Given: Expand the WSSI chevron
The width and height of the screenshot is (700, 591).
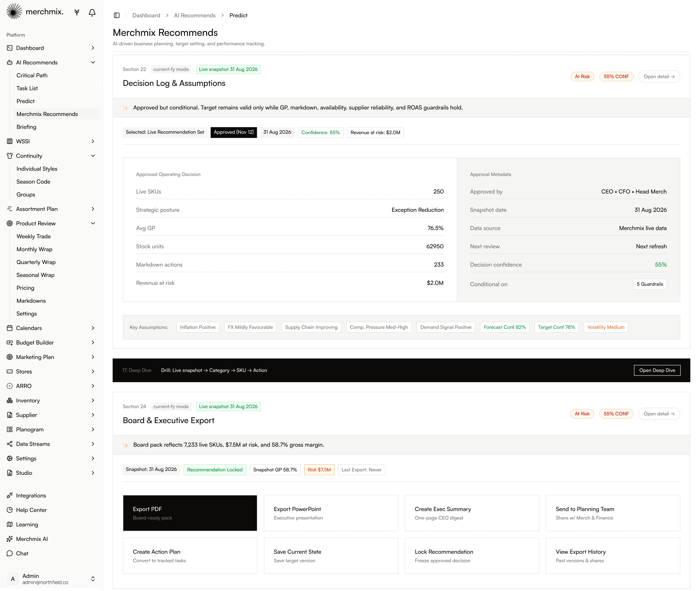Looking at the screenshot, I should coord(93,141).
